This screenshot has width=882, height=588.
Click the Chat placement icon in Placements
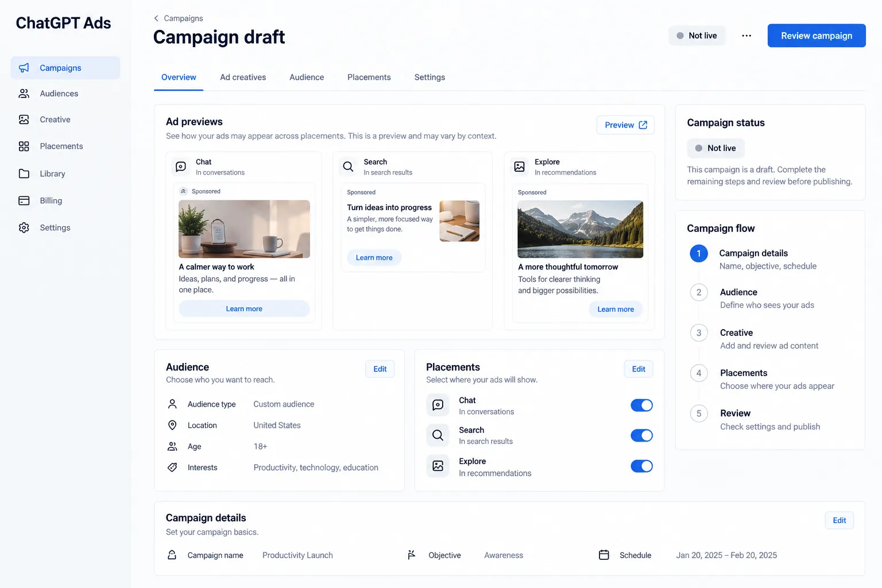coord(438,405)
